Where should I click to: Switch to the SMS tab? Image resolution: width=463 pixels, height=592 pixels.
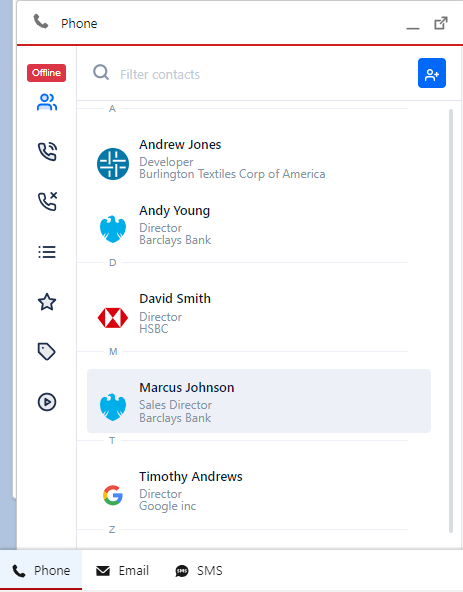(x=199, y=570)
